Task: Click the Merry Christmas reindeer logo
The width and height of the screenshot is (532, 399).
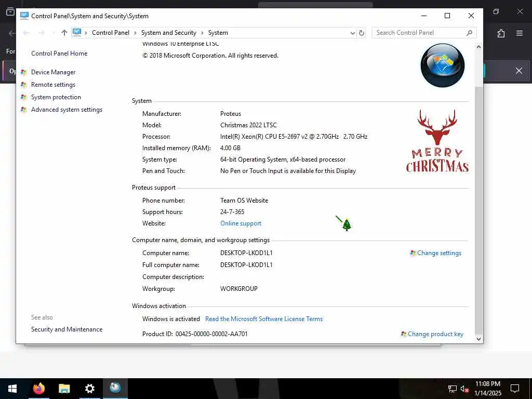Action: point(437,141)
